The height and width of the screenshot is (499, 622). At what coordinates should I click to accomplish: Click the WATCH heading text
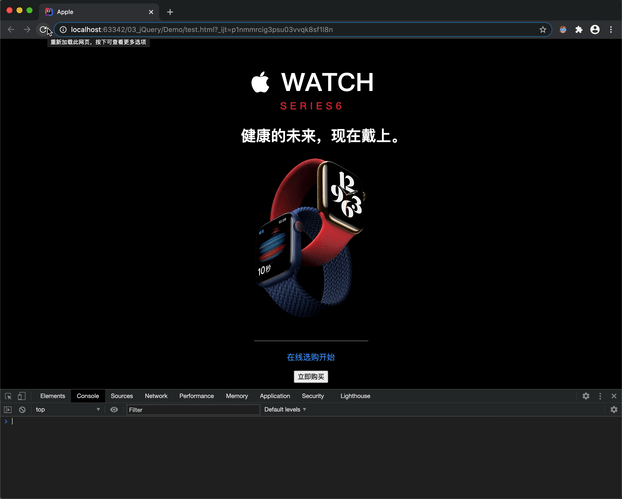click(328, 83)
